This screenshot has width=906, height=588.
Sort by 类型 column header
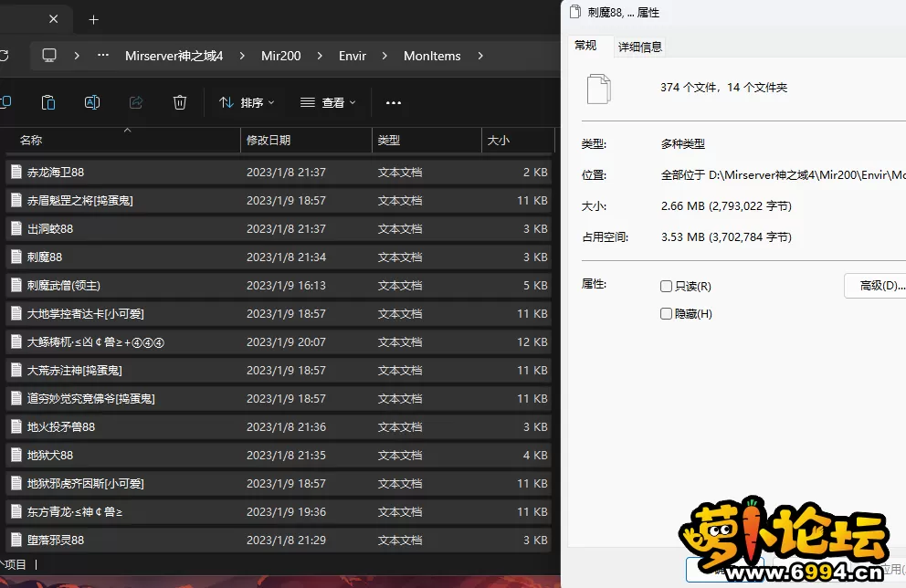coord(388,140)
